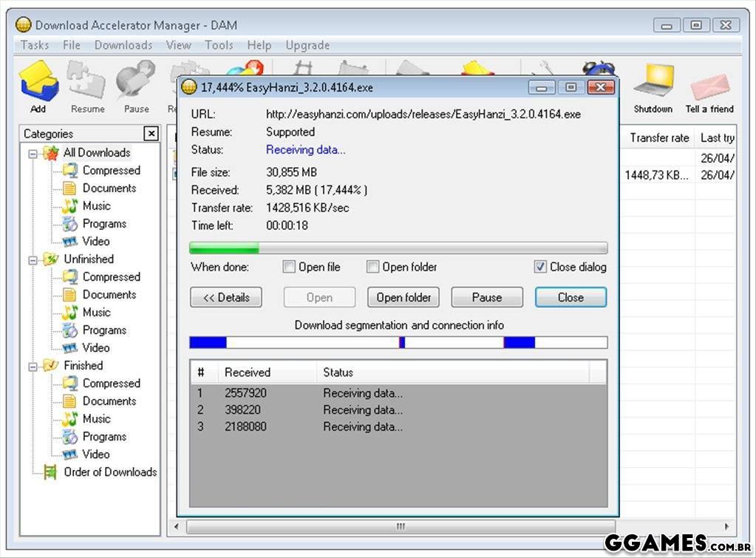Collapse the Unfinished tree node
756x558 pixels.
pos(33,260)
